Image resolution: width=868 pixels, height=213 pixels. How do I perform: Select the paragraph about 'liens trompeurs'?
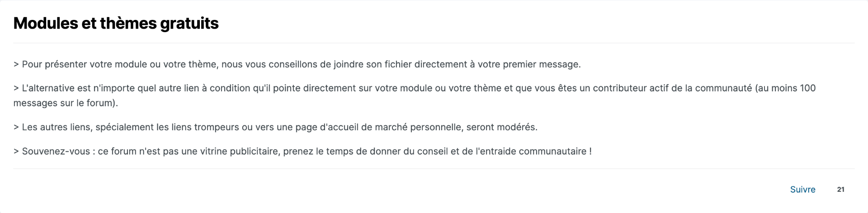tap(275, 127)
